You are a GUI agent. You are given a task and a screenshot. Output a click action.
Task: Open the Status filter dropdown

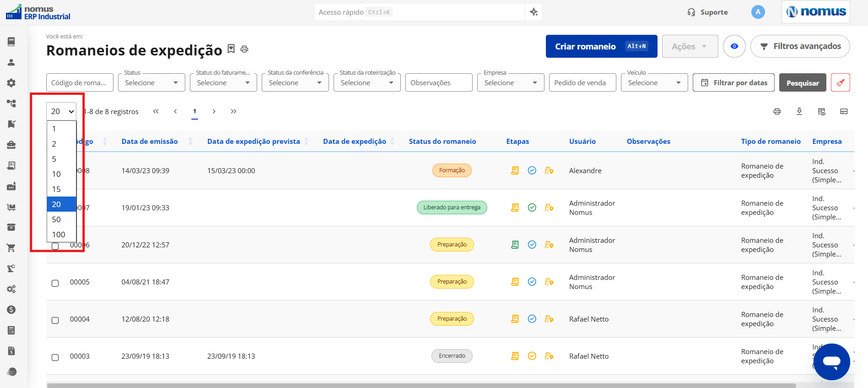click(151, 82)
